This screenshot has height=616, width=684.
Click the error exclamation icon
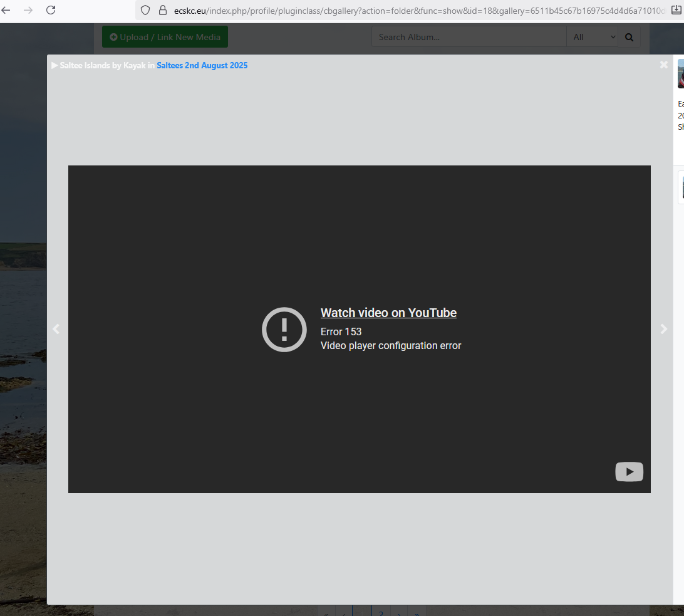[284, 329]
